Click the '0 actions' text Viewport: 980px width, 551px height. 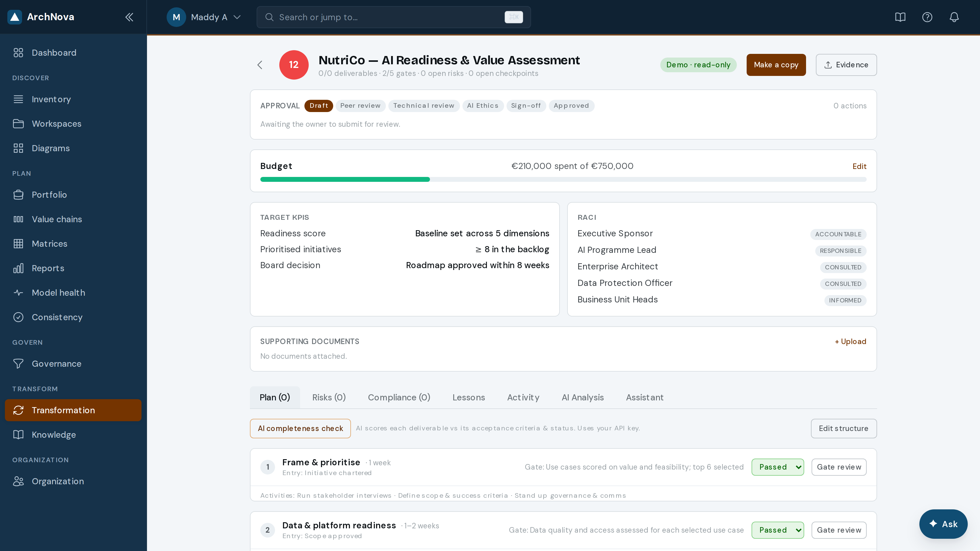tap(850, 106)
